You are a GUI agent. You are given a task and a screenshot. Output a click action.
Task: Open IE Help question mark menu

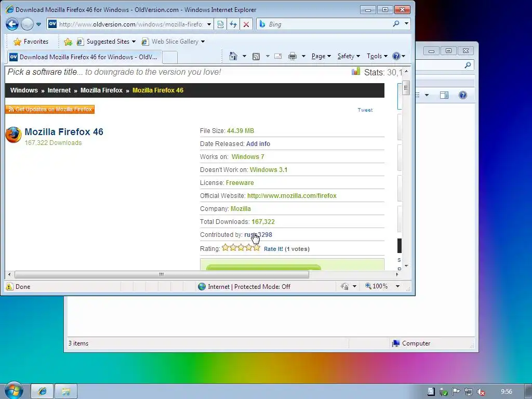click(x=398, y=56)
